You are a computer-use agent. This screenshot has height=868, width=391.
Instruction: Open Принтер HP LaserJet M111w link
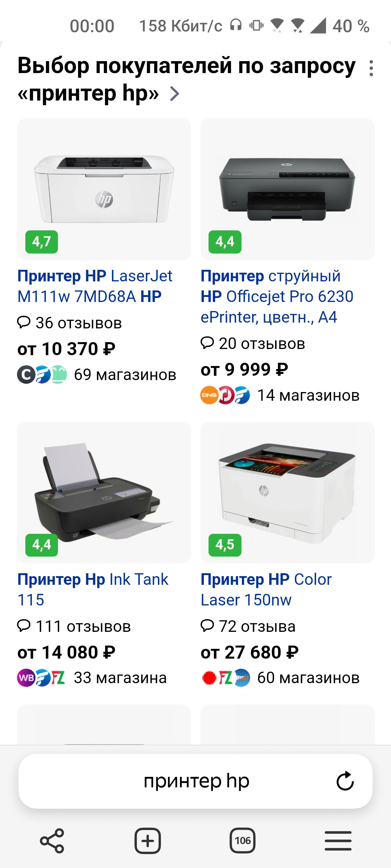tap(95, 286)
